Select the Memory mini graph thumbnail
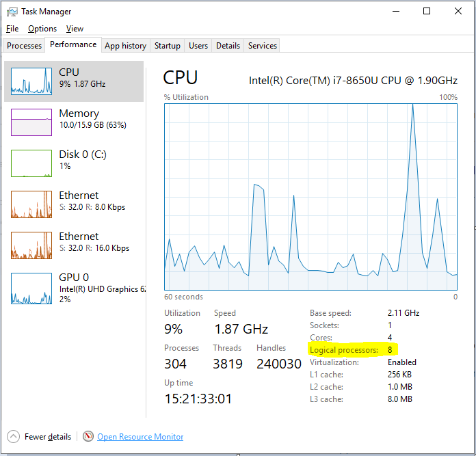This screenshot has width=476, height=456. tap(31, 122)
